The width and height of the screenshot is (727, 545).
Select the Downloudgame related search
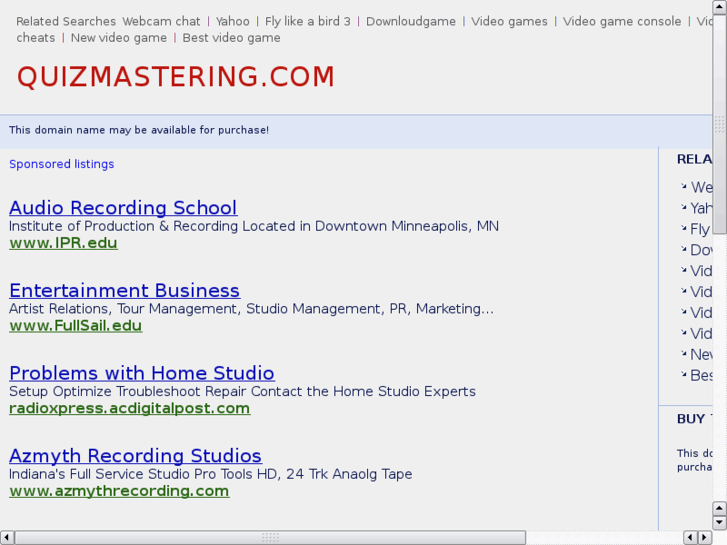(411, 21)
